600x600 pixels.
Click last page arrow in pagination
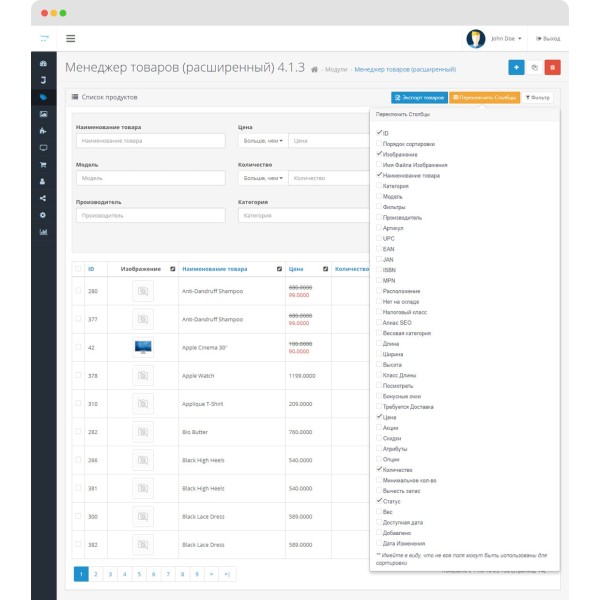point(227,574)
